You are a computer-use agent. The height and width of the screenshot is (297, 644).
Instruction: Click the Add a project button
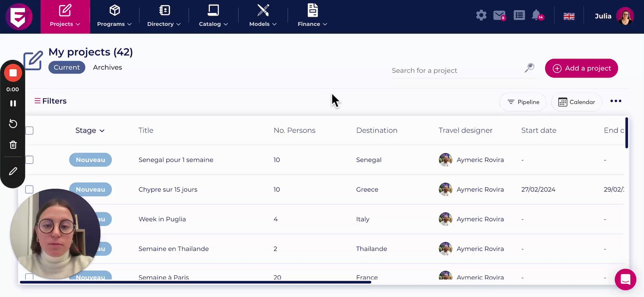pyautogui.click(x=581, y=68)
